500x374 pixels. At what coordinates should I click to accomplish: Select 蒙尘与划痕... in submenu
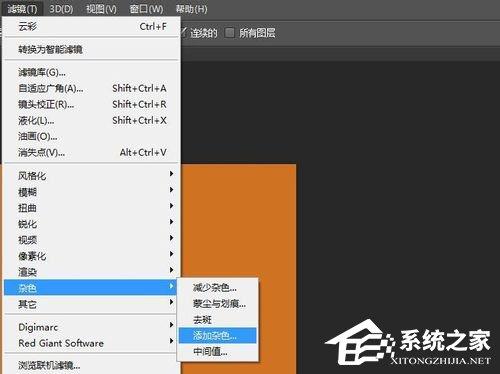click(x=218, y=303)
